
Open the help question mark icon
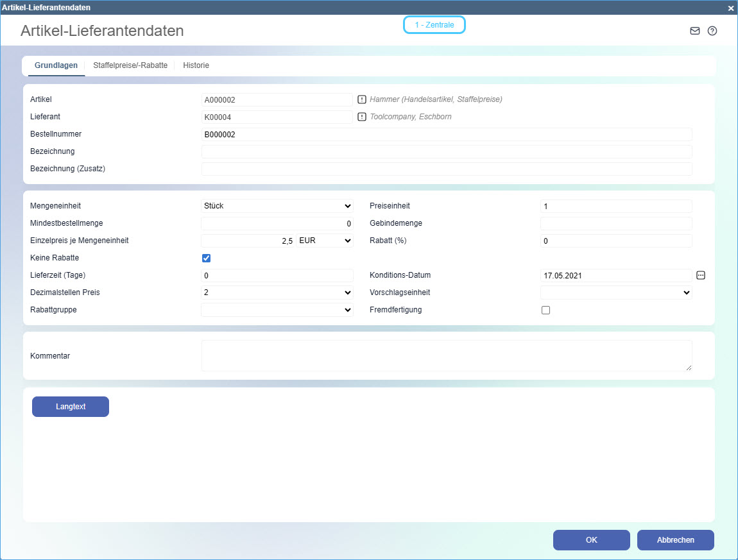pyautogui.click(x=712, y=31)
